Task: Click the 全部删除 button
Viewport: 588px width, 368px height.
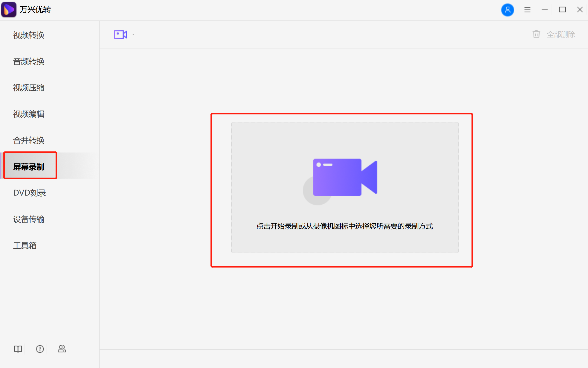Action: 561,34
